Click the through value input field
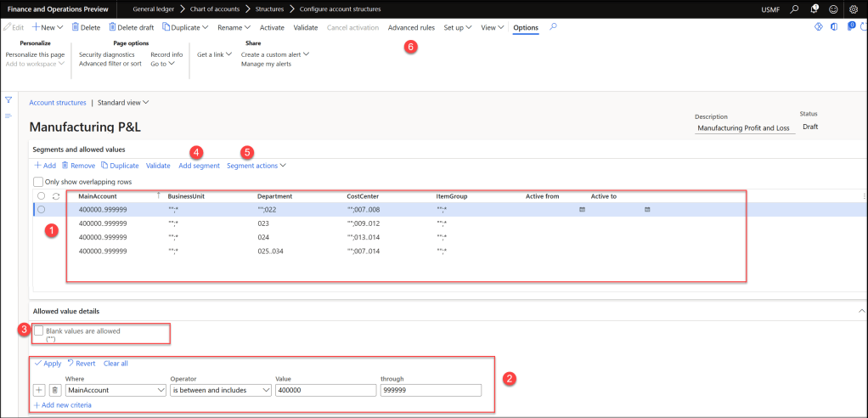The height and width of the screenshot is (418, 868). 431,390
